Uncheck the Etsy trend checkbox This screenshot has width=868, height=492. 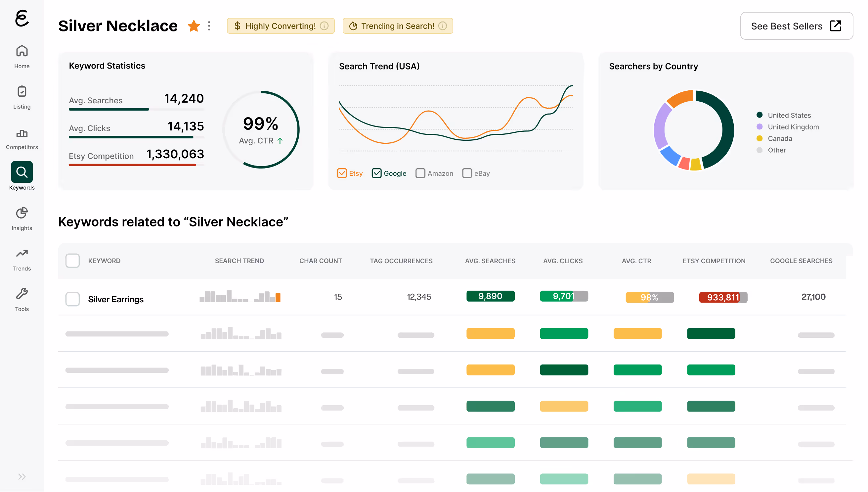pos(342,173)
